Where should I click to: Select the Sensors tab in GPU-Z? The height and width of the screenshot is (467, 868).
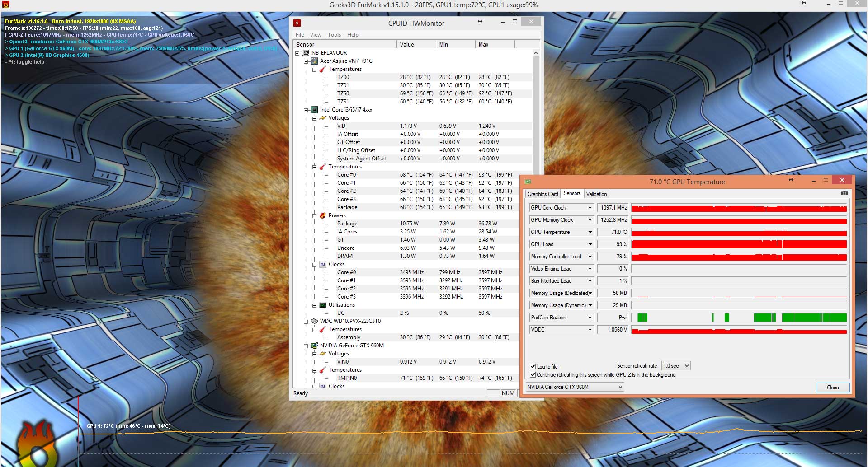(572, 194)
